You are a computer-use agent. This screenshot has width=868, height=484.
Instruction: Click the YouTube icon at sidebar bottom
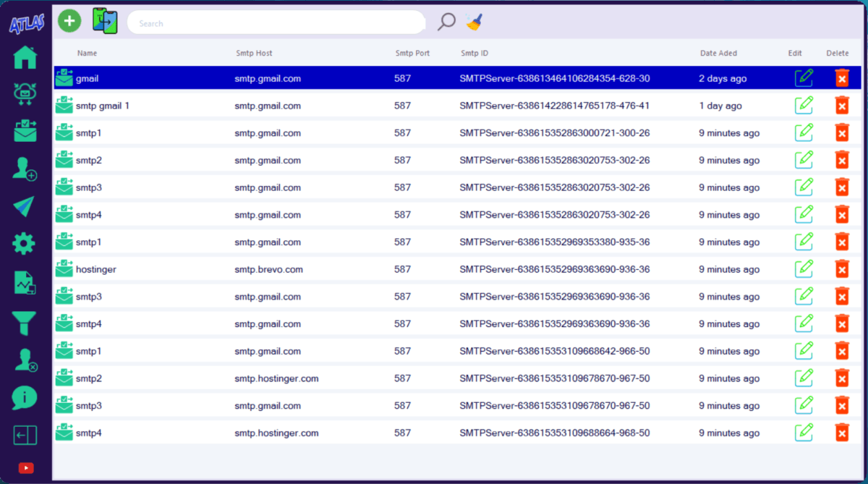click(x=26, y=467)
